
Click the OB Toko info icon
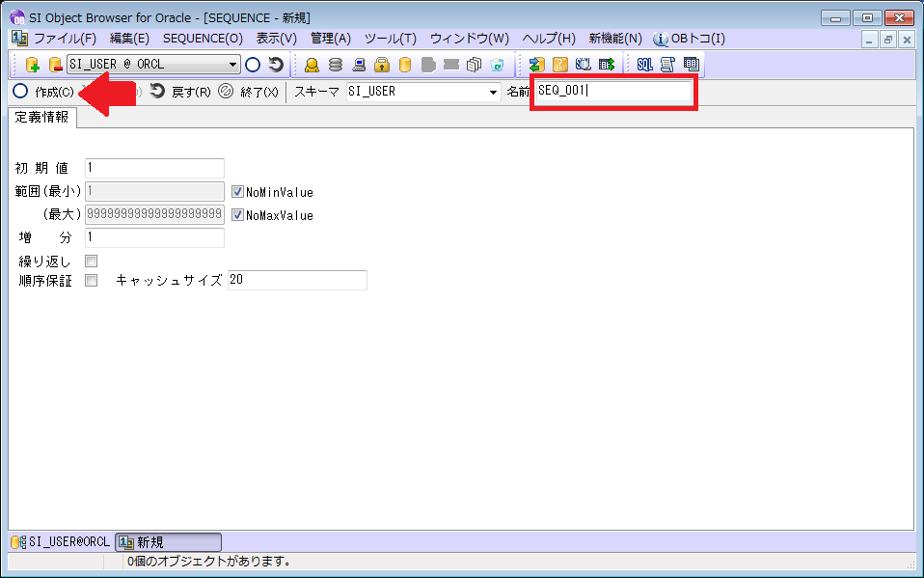661,39
